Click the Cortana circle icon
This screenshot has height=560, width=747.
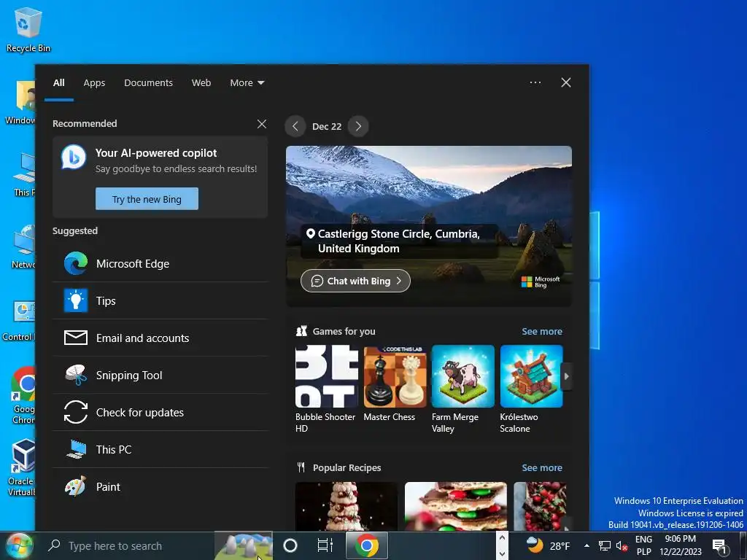click(290, 545)
